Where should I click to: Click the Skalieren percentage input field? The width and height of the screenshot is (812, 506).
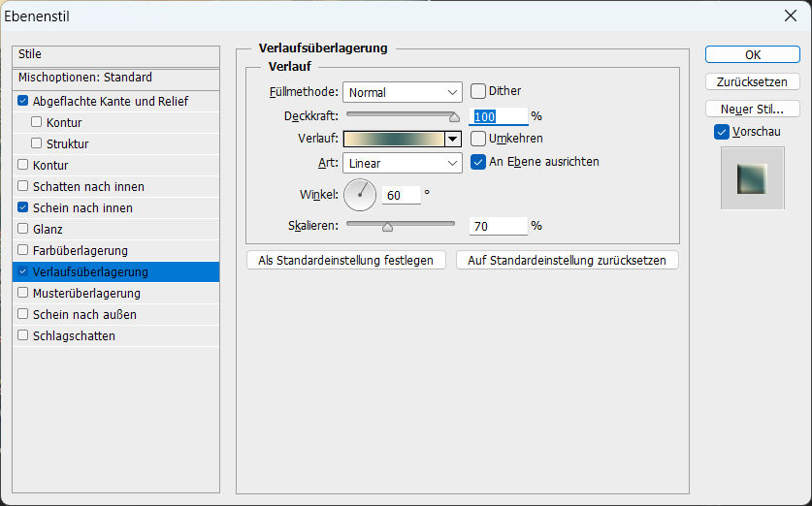[499, 226]
